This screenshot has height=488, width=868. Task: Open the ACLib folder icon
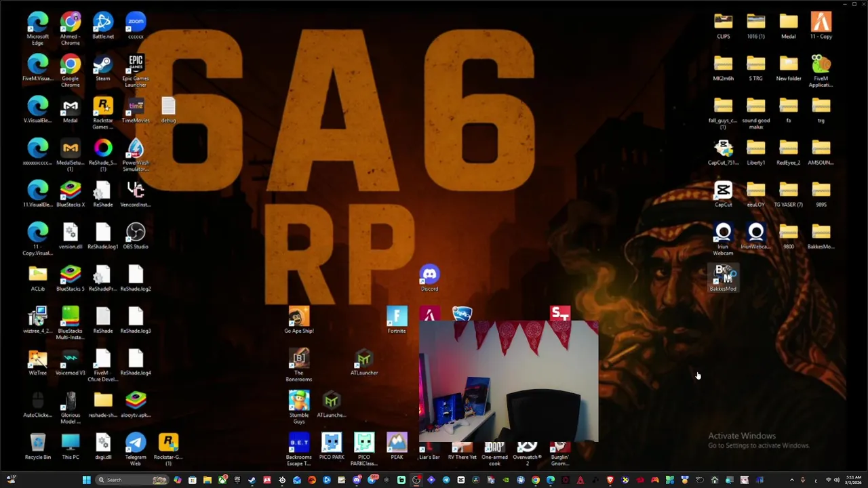pos(38,278)
